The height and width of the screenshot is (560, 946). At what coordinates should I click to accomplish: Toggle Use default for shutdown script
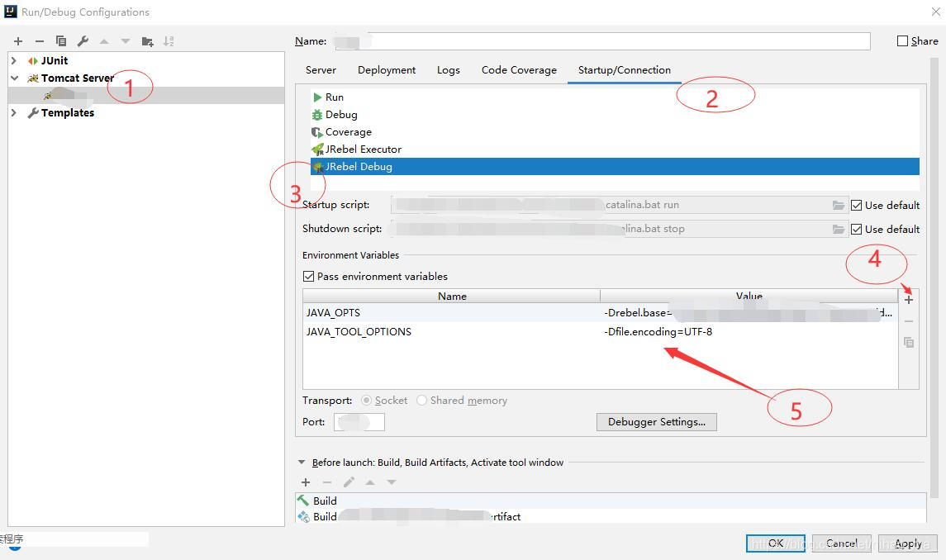[x=856, y=230]
